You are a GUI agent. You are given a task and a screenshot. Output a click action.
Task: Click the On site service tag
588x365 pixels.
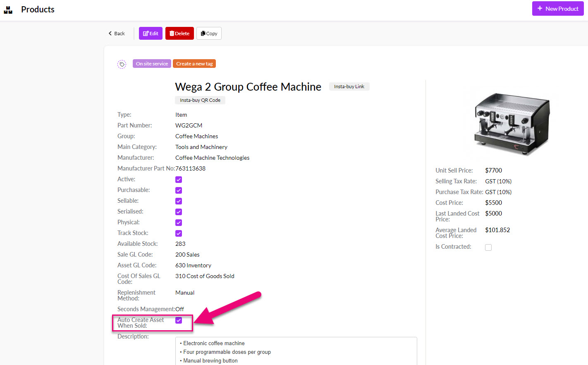click(x=152, y=64)
